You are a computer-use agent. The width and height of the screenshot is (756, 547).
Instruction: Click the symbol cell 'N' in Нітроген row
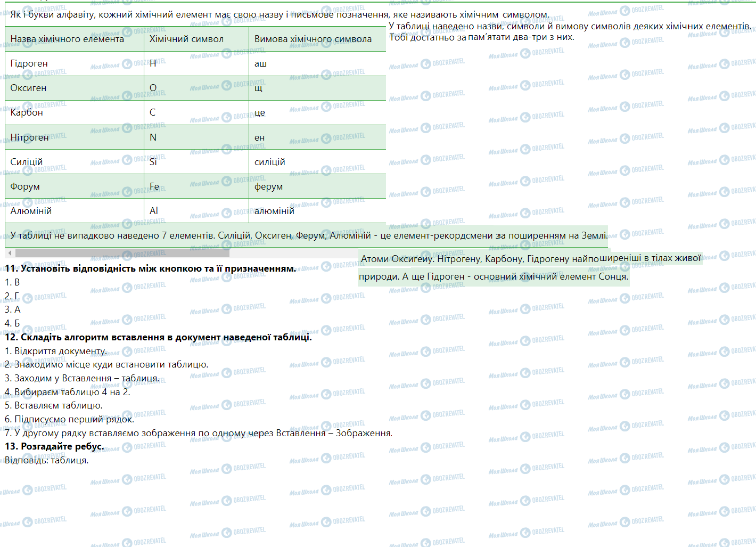coord(196,137)
